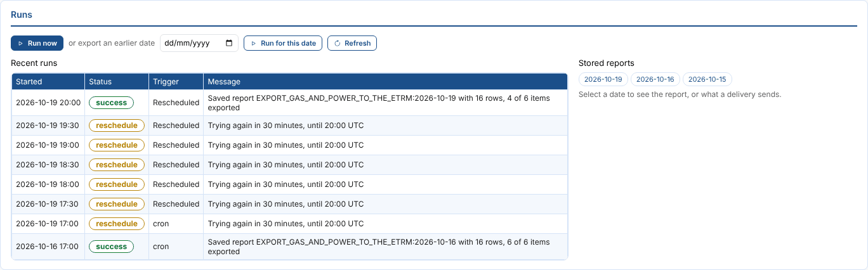Image resolution: width=868 pixels, height=270 pixels.
Task: Refresh the runs list
Action: pyautogui.click(x=352, y=43)
